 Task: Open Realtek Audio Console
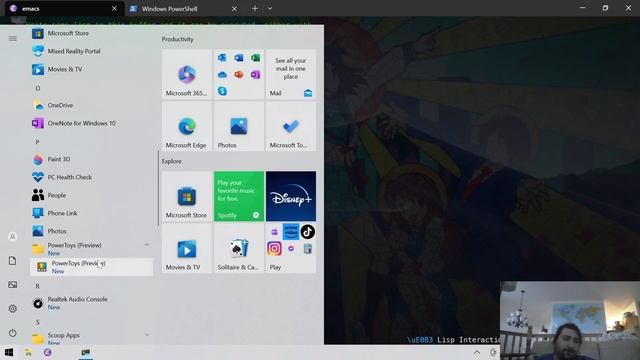click(92, 303)
